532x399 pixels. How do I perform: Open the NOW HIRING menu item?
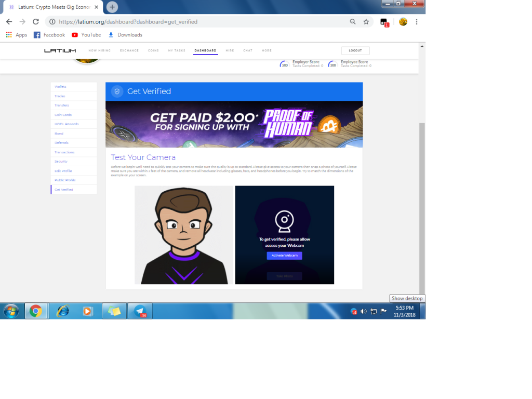100,50
